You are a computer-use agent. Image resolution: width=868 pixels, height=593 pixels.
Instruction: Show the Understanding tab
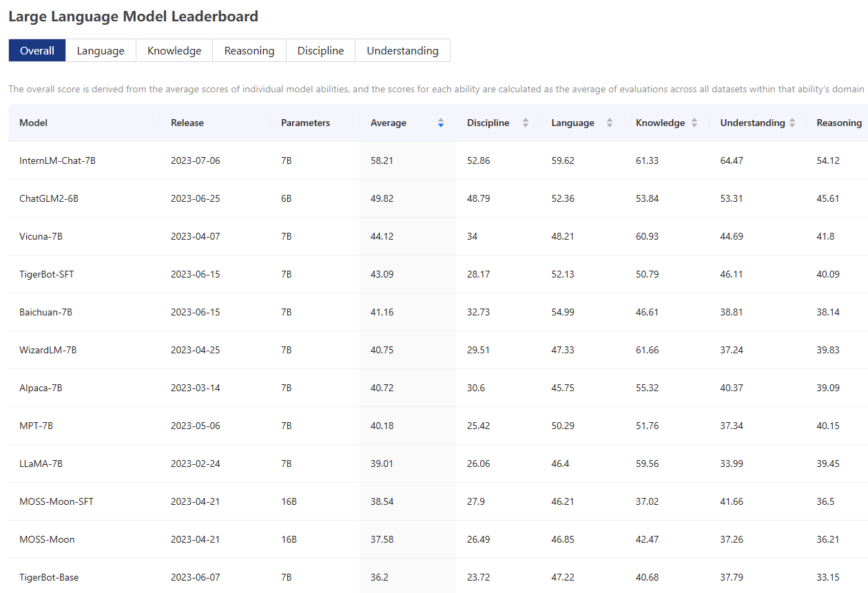402,51
